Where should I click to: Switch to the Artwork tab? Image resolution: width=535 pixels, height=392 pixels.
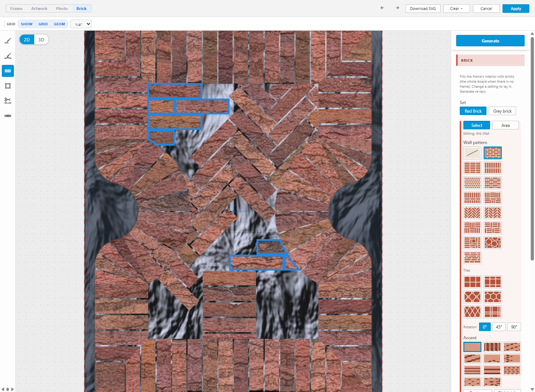pyautogui.click(x=39, y=9)
